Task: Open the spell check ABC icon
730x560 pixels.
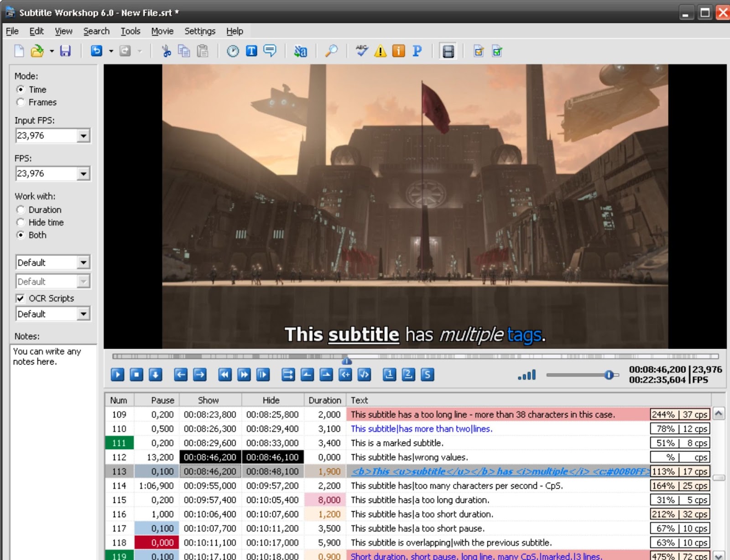Action: tap(362, 51)
